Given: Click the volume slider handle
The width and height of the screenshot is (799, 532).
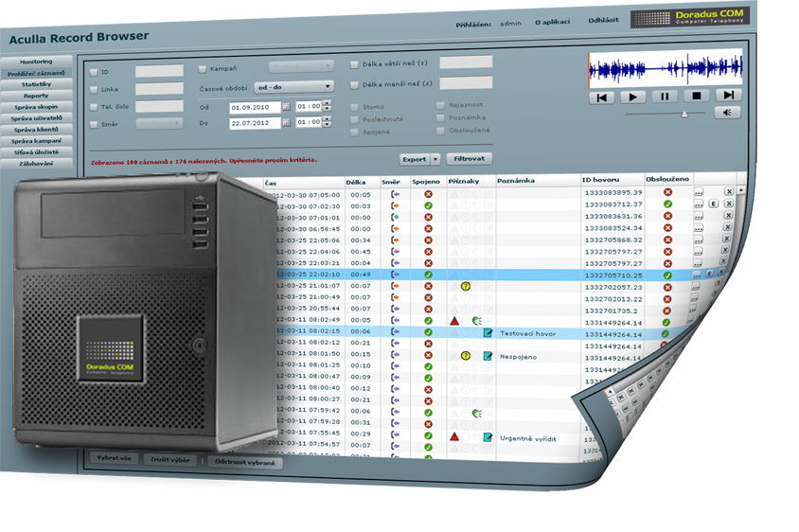Looking at the screenshot, I should [684, 115].
